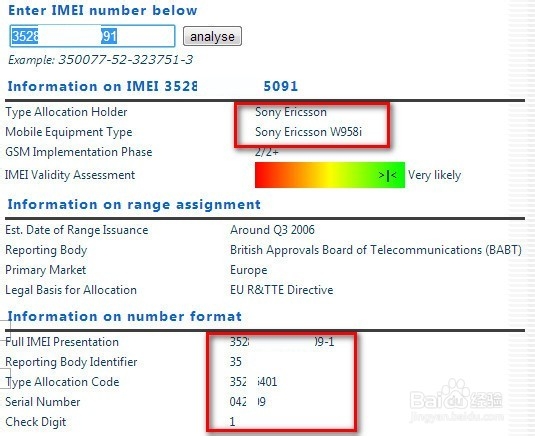The width and height of the screenshot is (535, 436).
Task: Select the 'Very likely' assessment text
Action: (x=434, y=175)
